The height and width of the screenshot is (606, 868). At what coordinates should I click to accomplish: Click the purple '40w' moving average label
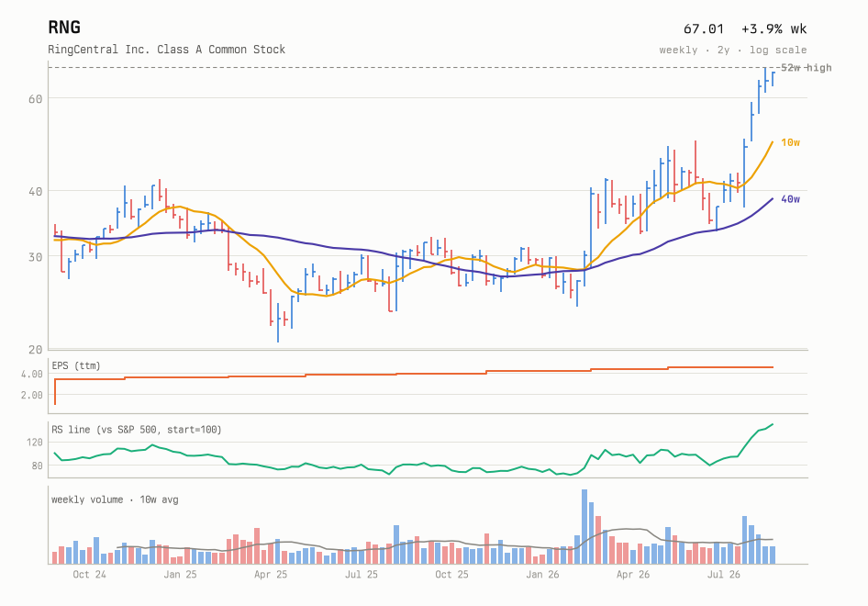pos(790,199)
